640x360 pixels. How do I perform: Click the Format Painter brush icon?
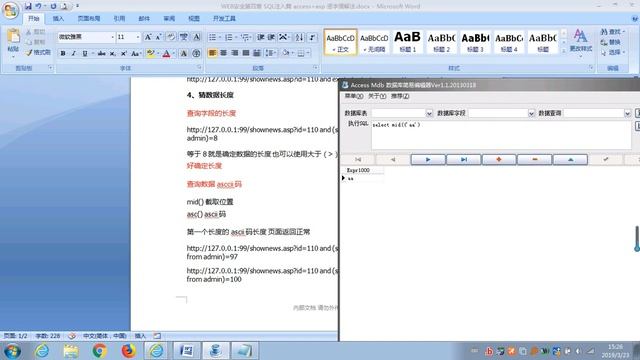pyautogui.click(x=29, y=52)
